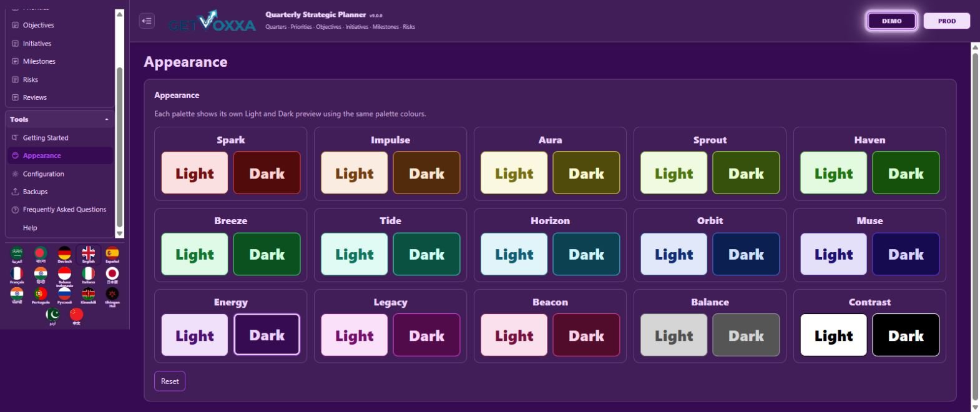The width and height of the screenshot is (980, 412).
Task: Pick the Sprout Light palette
Action: click(674, 173)
